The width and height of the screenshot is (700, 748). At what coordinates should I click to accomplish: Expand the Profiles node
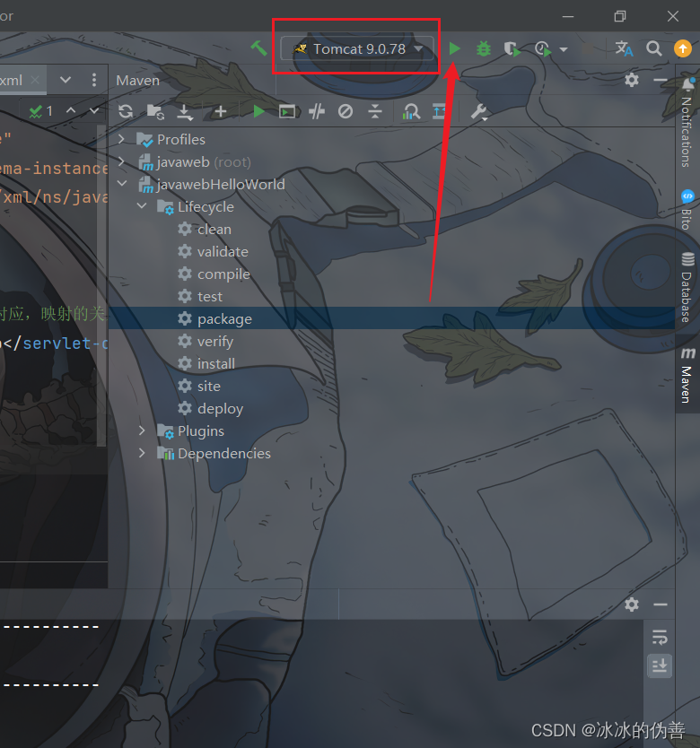coord(121,139)
